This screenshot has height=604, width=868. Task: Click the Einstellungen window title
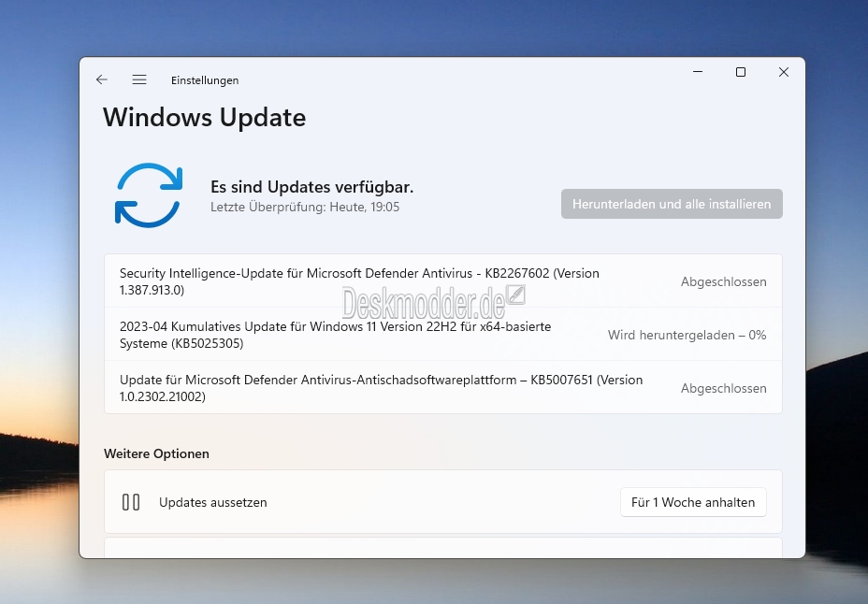click(x=205, y=80)
